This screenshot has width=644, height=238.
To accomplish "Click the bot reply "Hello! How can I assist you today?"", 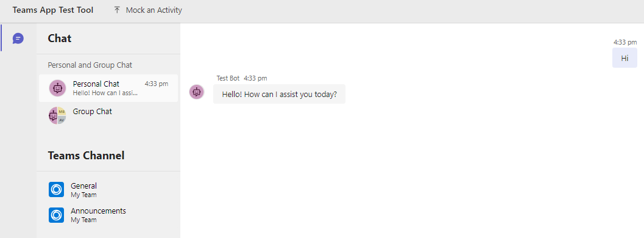I will click(279, 94).
